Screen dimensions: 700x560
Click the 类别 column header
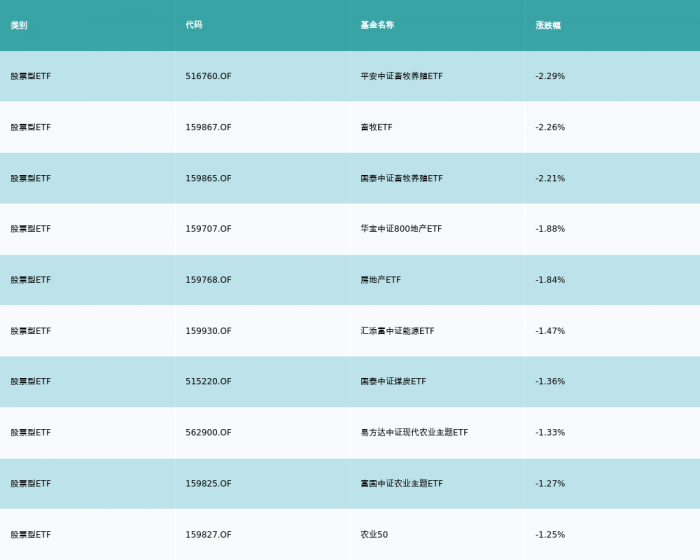[x=19, y=25]
